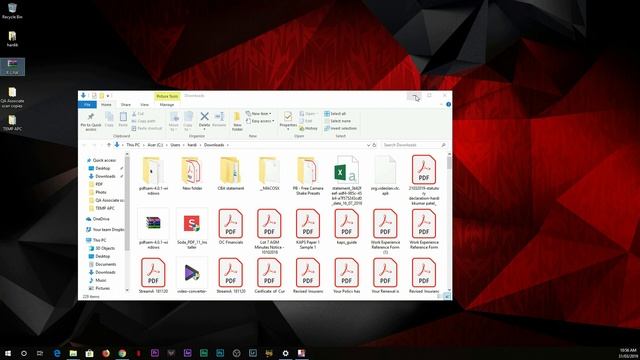Click Paste shortcut in the ribbon

tap(147, 128)
